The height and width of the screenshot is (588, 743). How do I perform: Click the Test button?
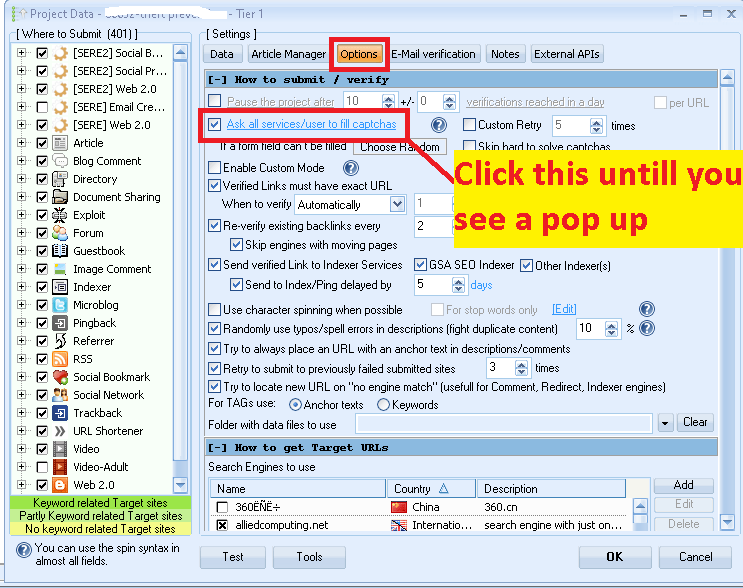pos(232,557)
